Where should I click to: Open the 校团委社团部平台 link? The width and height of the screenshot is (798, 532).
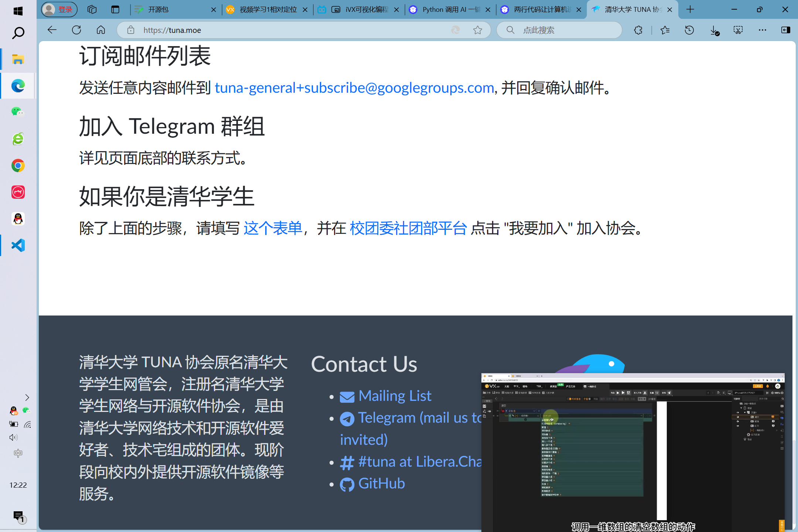click(x=408, y=228)
